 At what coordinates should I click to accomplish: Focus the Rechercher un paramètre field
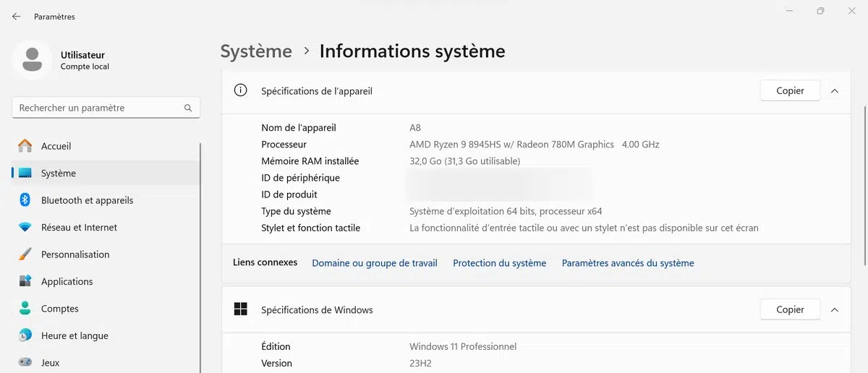click(x=98, y=108)
